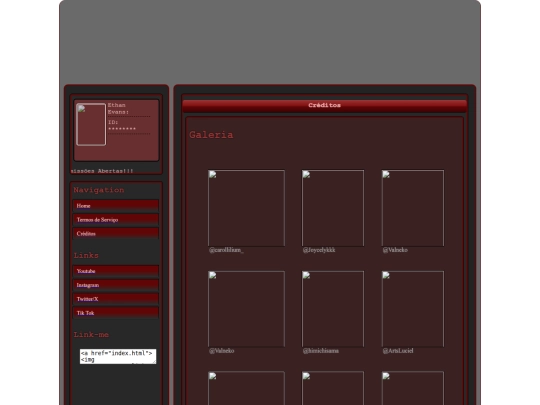Open @Valneko image next to @himichisama
The image size is (540, 405).
[x=246, y=309]
